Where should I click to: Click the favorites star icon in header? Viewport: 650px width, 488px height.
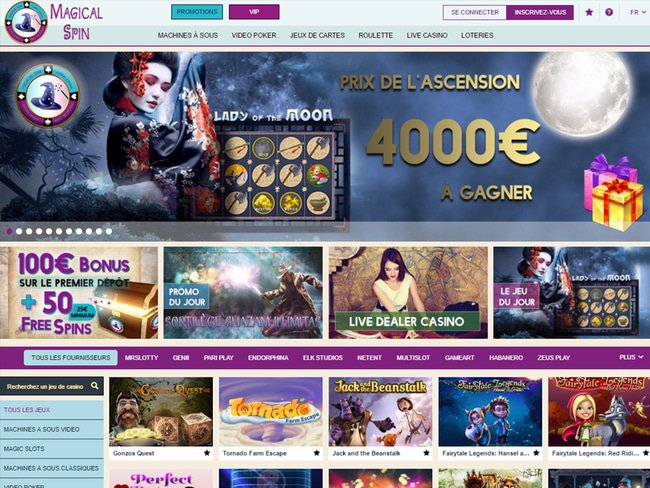[589, 12]
